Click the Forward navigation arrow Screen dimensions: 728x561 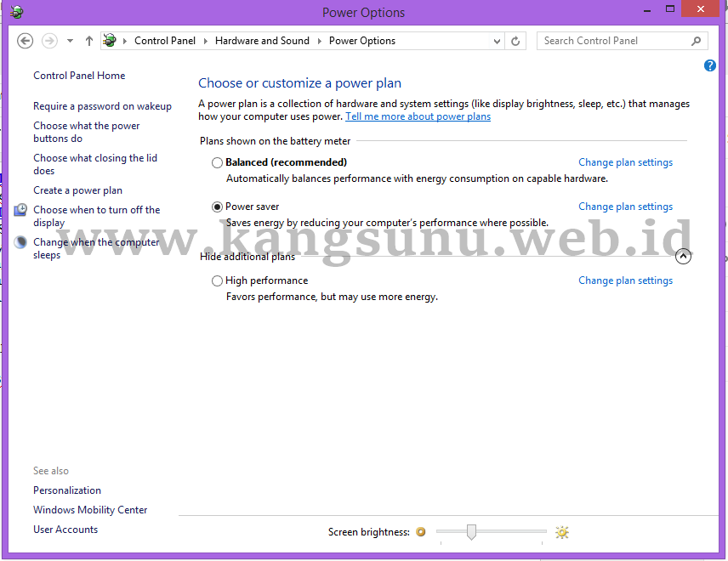(x=49, y=41)
